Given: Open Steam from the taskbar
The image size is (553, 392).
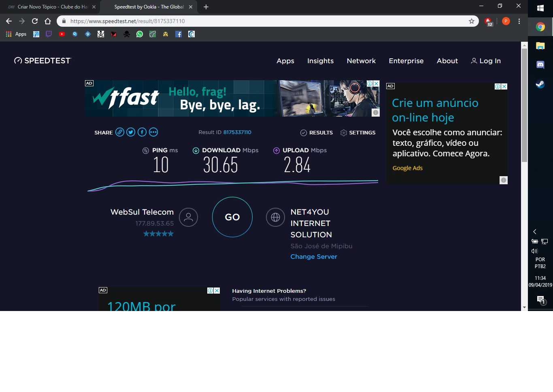Looking at the screenshot, I should (540, 84).
